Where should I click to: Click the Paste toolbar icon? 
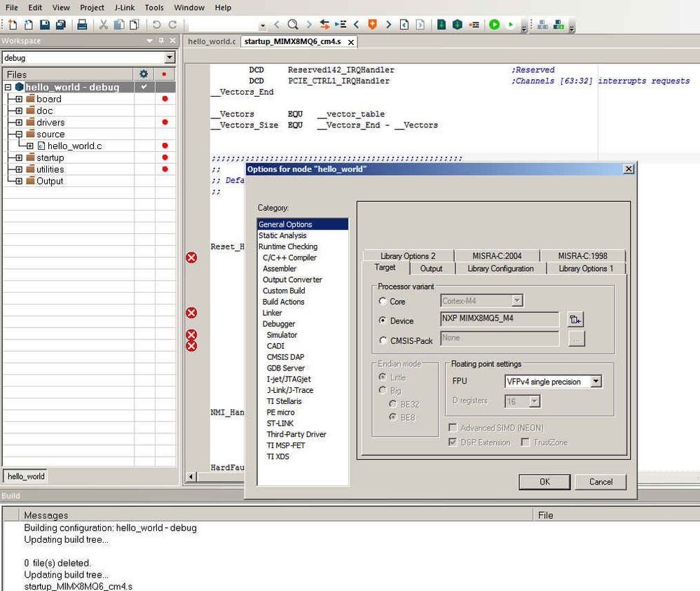135,25
